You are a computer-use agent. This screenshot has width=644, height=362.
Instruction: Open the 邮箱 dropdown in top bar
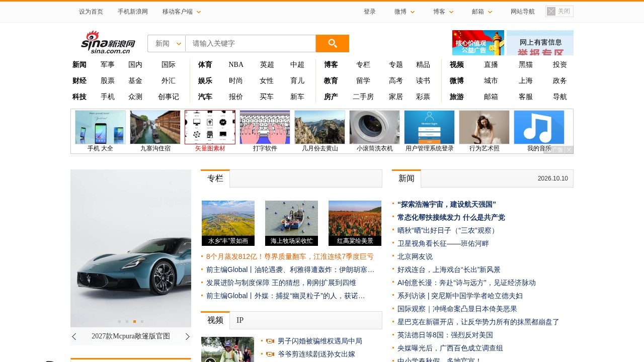(482, 12)
